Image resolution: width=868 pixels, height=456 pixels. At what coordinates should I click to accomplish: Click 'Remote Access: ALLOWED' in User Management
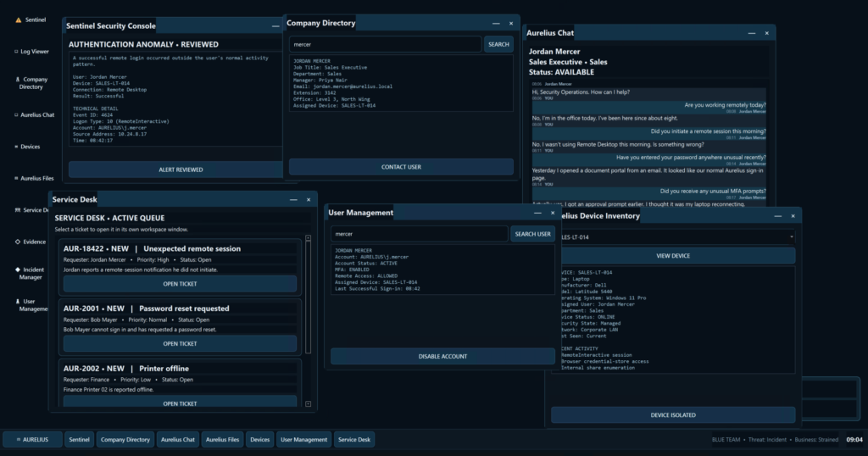(366, 275)
